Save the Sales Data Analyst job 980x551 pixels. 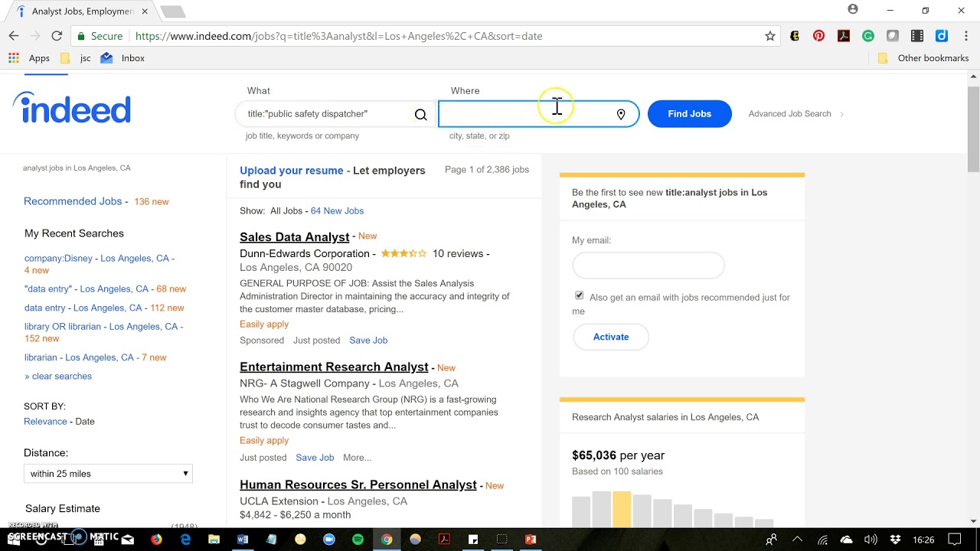pos(368,341)
